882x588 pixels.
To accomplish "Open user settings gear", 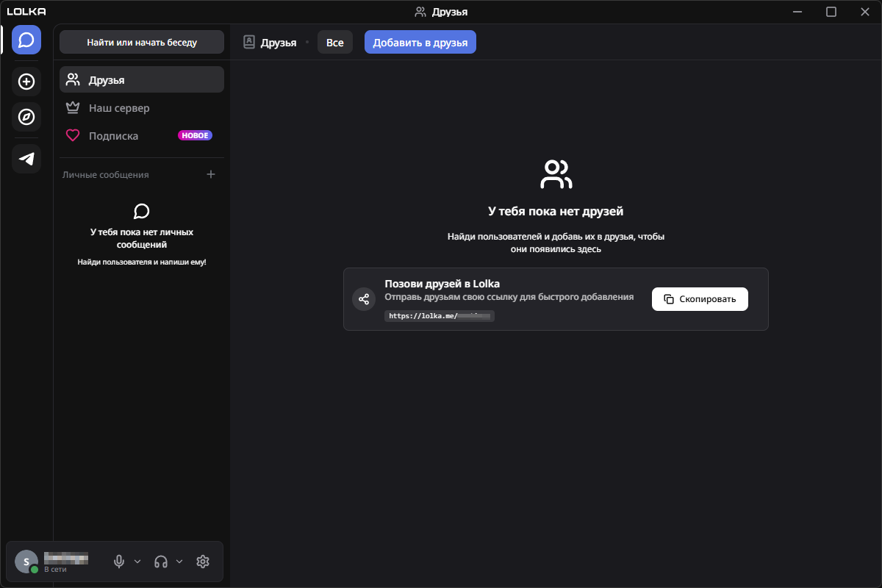I will [x=203, y=562].
